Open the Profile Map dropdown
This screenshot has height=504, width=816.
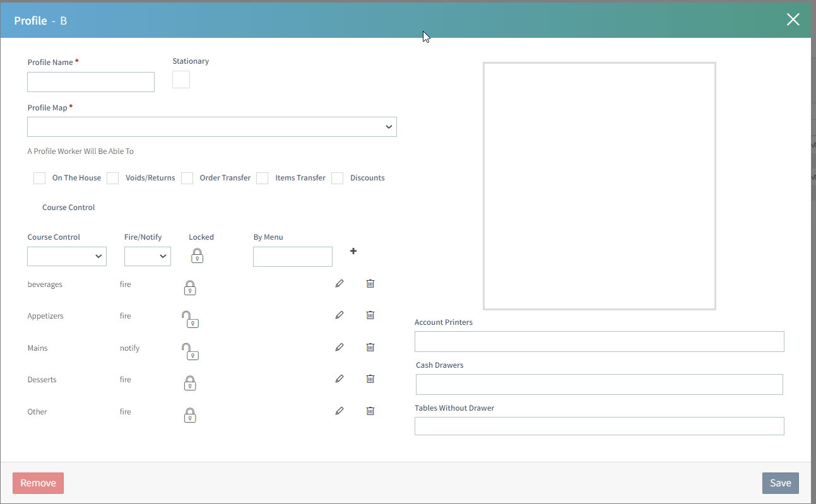(x=211, y=127)
